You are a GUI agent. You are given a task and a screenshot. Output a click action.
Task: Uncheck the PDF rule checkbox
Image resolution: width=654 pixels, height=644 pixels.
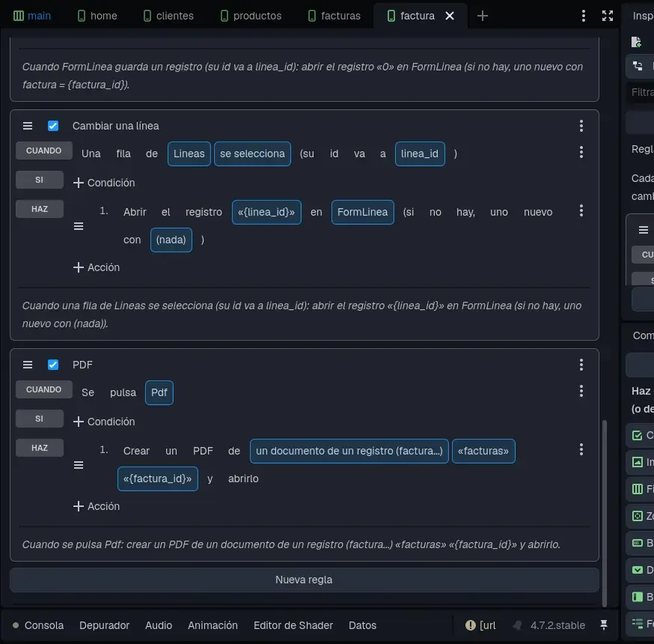(53, 365)
